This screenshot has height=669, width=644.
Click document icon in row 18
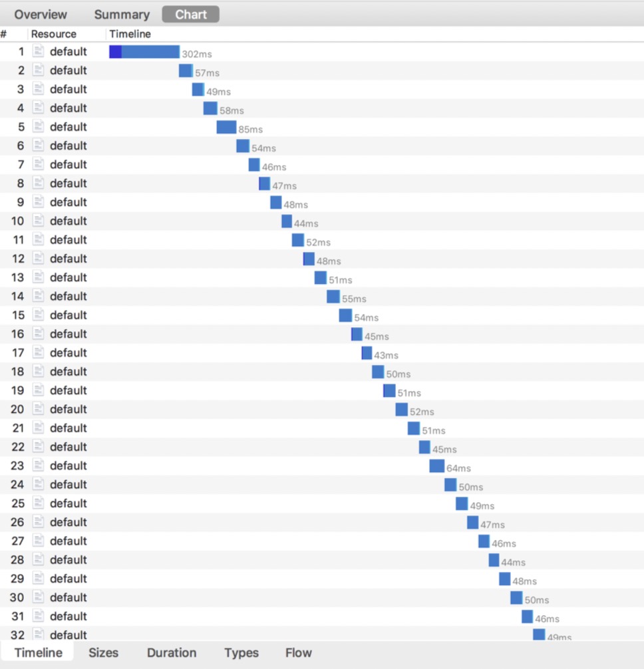click(39, 371)
